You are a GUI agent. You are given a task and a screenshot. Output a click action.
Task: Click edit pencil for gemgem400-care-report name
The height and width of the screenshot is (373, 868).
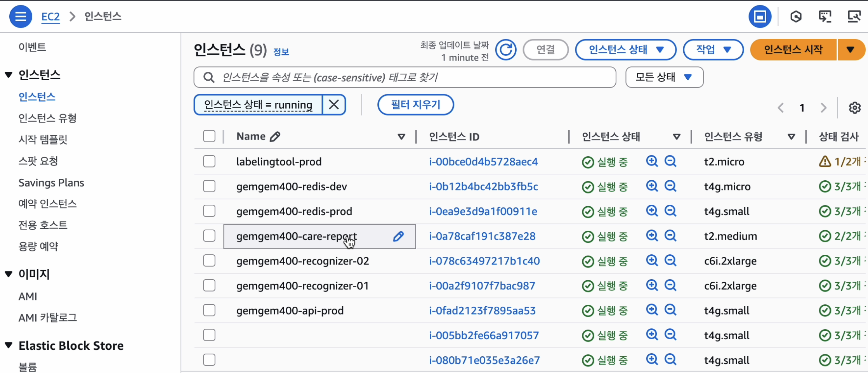click(x=398, y=236)
